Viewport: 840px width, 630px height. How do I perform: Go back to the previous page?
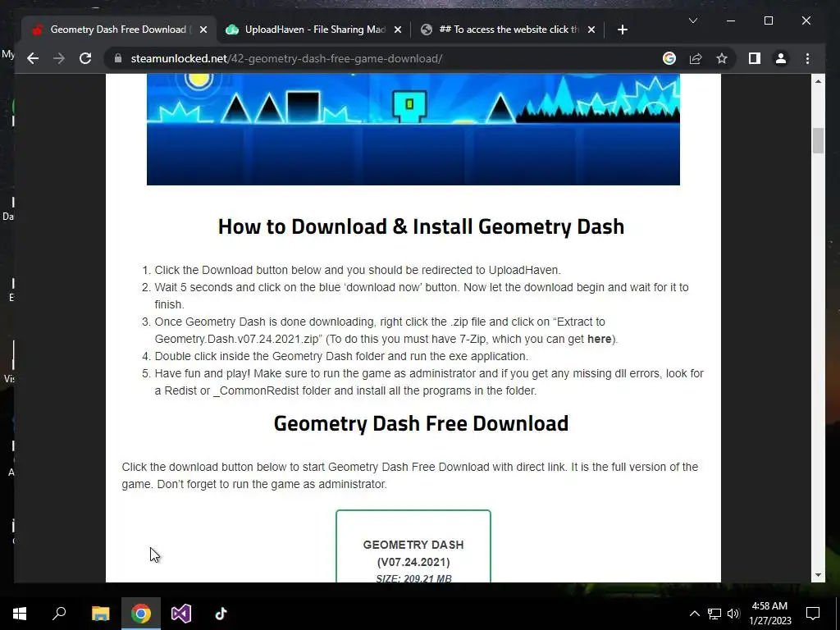pos(33,58)
